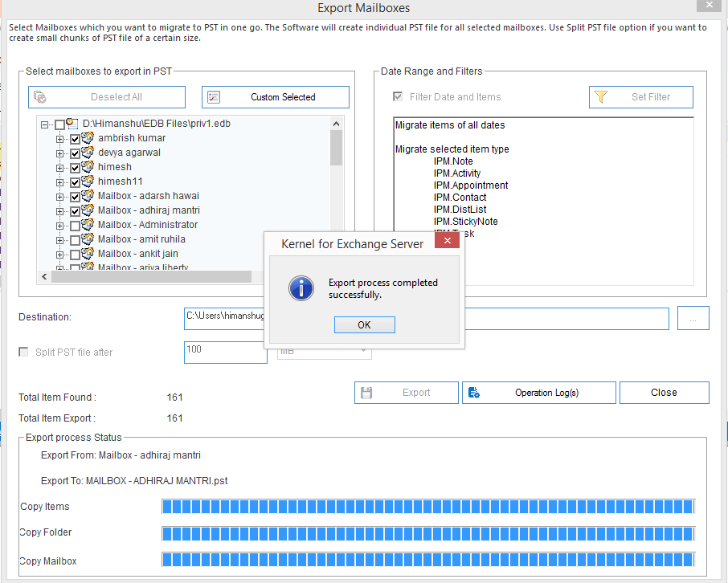Close the Kernel for Exchange Server dialog
The image size is (728, 583).
[x=447, y=240]
